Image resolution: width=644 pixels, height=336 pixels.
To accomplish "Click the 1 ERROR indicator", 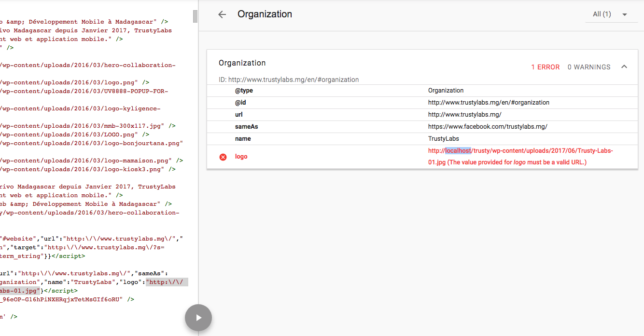I will 545,67.
